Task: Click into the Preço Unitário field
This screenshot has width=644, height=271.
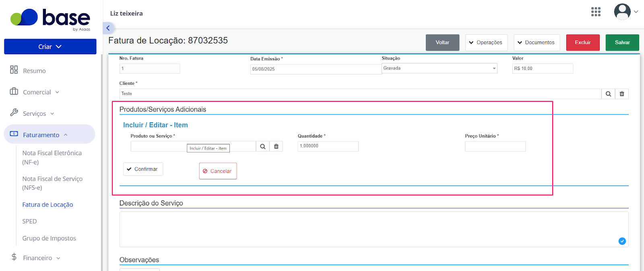Action: coord(495,146)
